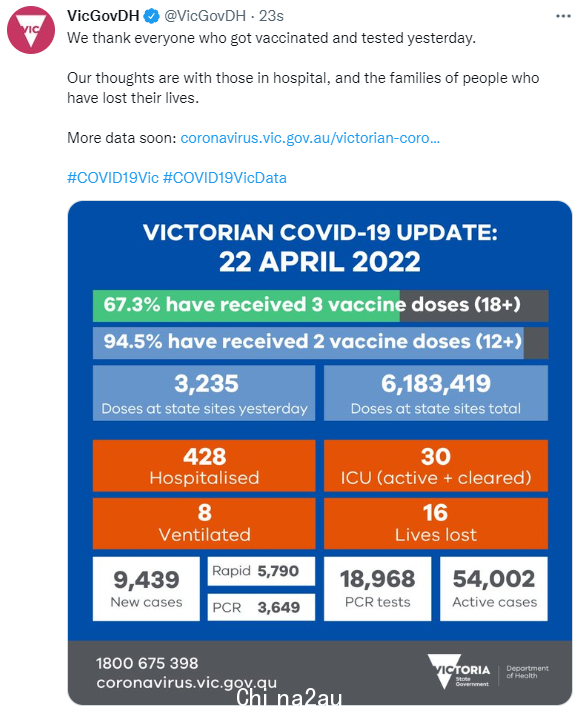The width and height of the screenshot is (579, 710).
Task: Click the 94.5% two-dose progress bar
Action: click(x=321, y=342)
